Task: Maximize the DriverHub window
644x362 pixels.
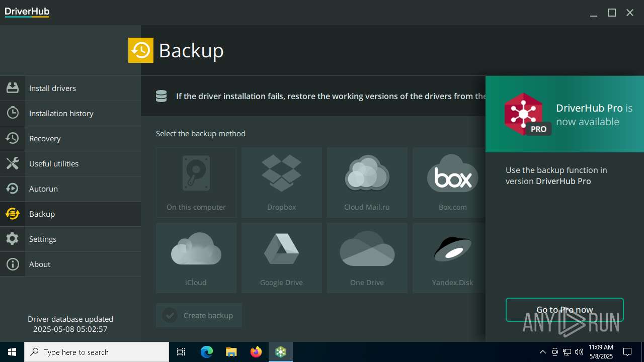Action: click(x=612, y=13)
